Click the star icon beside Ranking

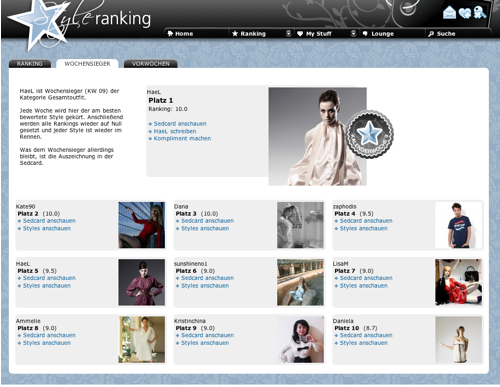(x=235, y=33)
